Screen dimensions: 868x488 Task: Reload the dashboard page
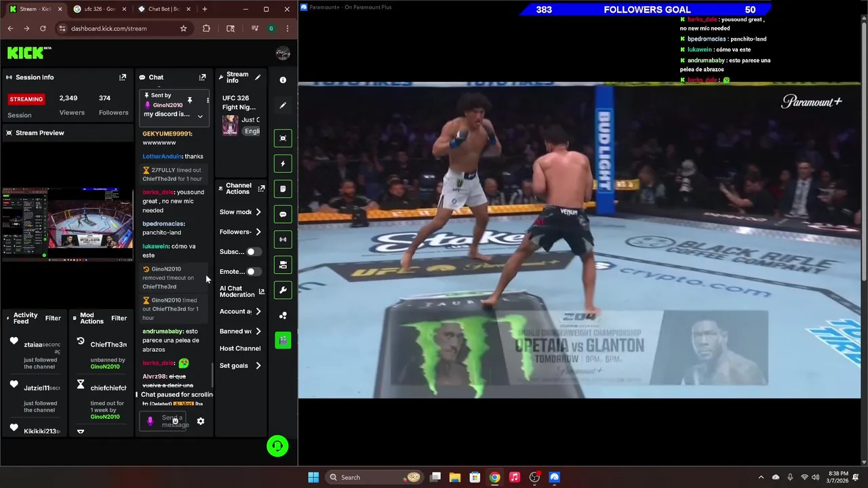pos(43,28)
